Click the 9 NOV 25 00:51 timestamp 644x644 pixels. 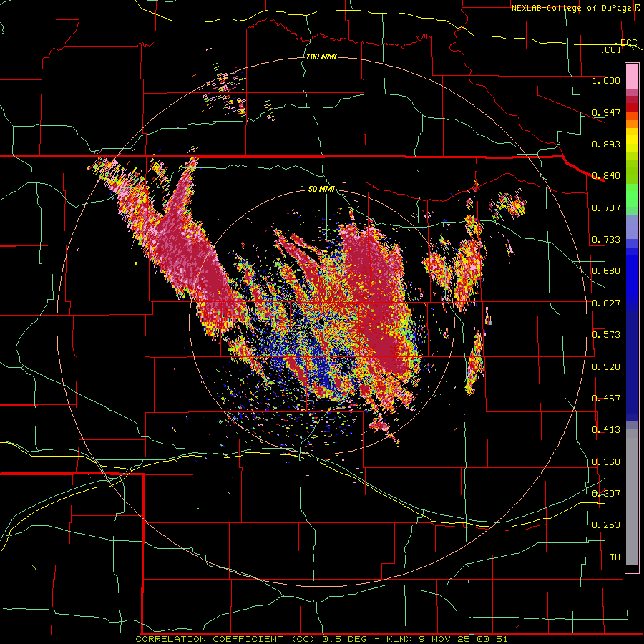tap(463, 639)
